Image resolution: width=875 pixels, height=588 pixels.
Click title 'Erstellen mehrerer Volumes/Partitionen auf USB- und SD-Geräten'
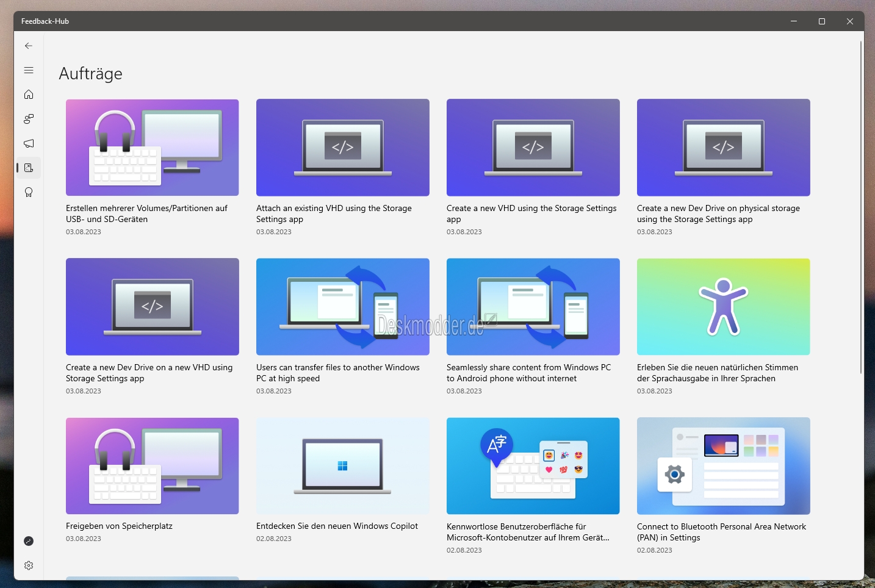pyautogui.click(x=146, y=213)
